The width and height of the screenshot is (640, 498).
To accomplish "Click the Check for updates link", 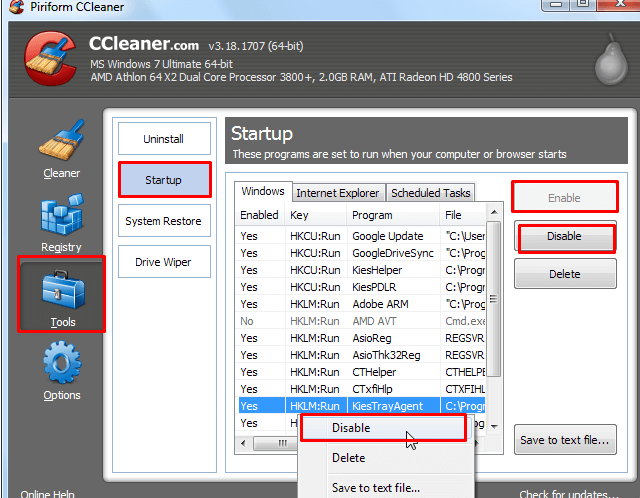I will click(x=569, y=494).
